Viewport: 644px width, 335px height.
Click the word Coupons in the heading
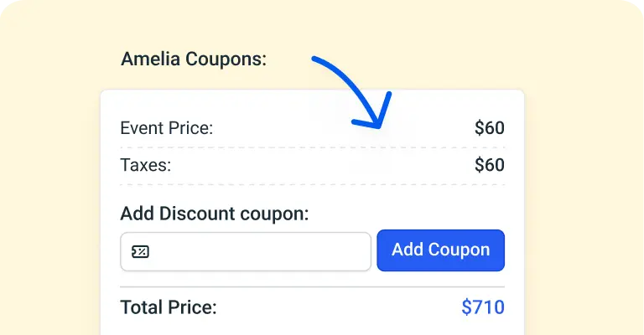[226, 59]
